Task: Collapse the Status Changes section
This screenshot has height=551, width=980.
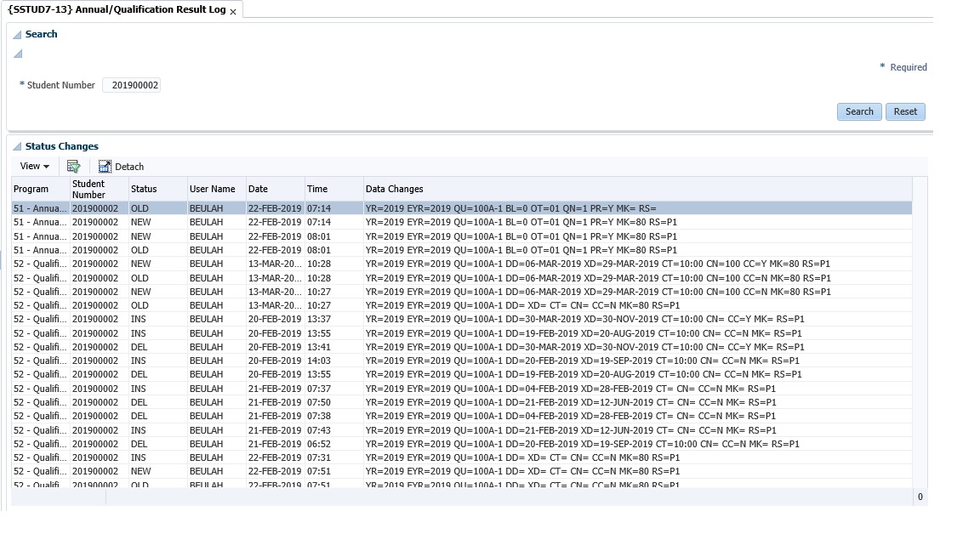Action: point(18,147)
